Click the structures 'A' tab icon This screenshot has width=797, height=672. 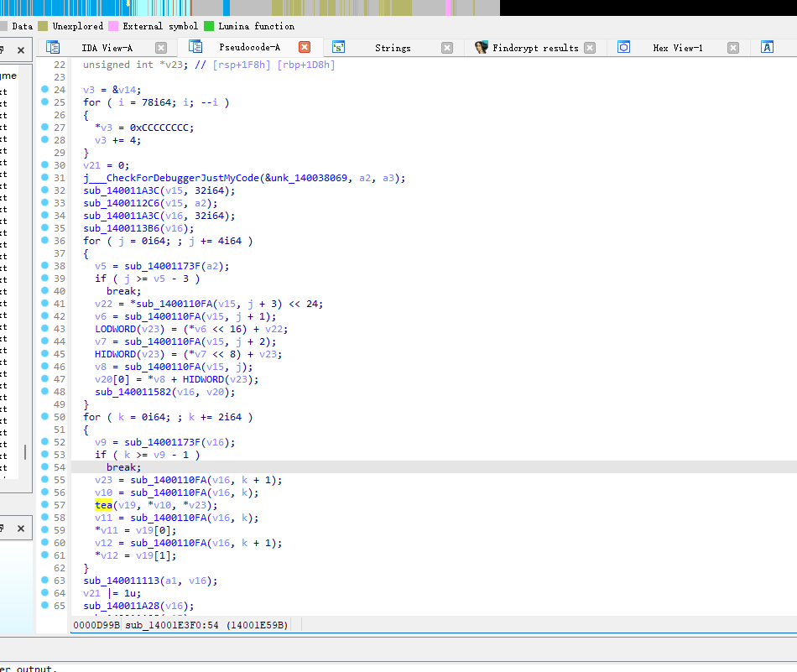(767, 47)
